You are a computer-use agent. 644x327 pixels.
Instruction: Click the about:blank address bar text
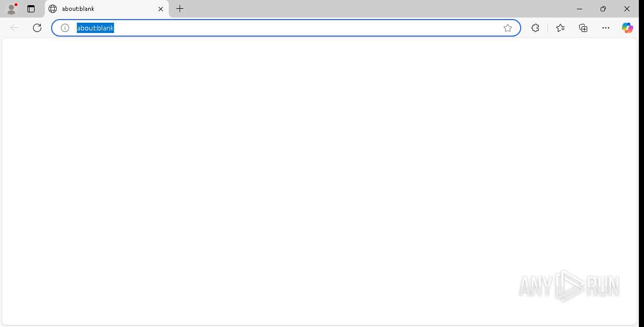(x=95, y=28)
